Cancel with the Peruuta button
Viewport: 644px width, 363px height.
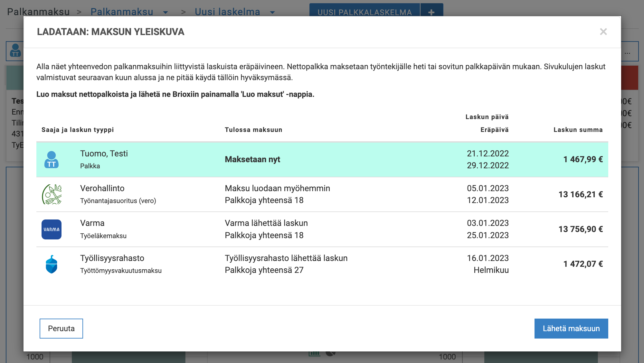coord(61,328)
